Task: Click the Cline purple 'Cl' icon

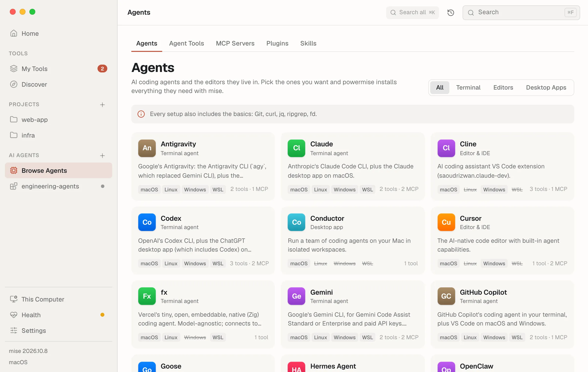Action: (x=446, y=148)
